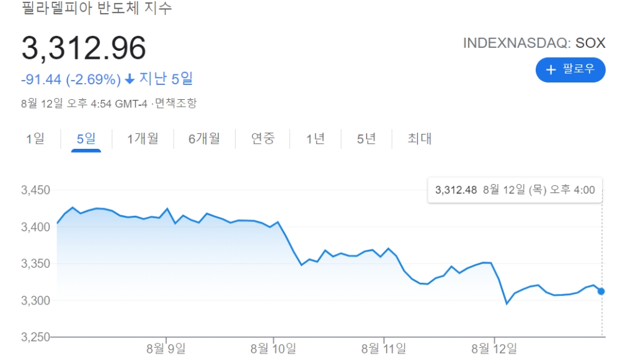Switch to the 1일 time range tab

(x=35, y=138)
